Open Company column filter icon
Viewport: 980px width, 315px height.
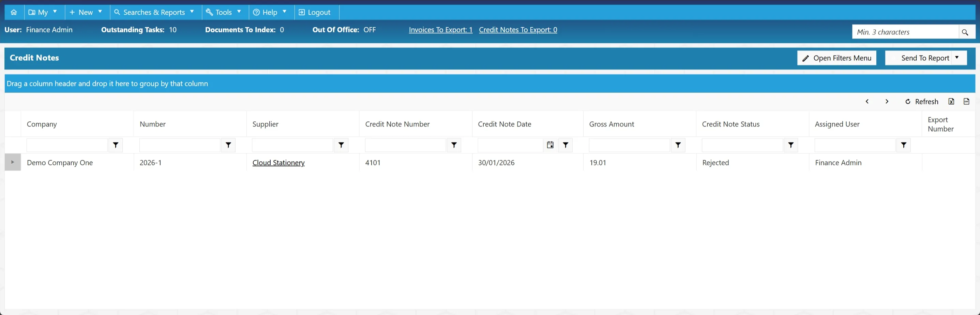[x=116, y=145]
